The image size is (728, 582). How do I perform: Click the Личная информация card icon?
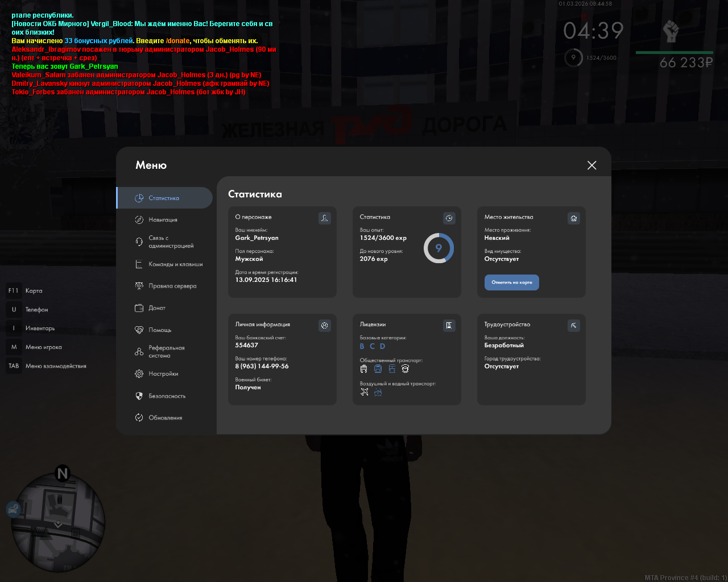click(325, 326)
